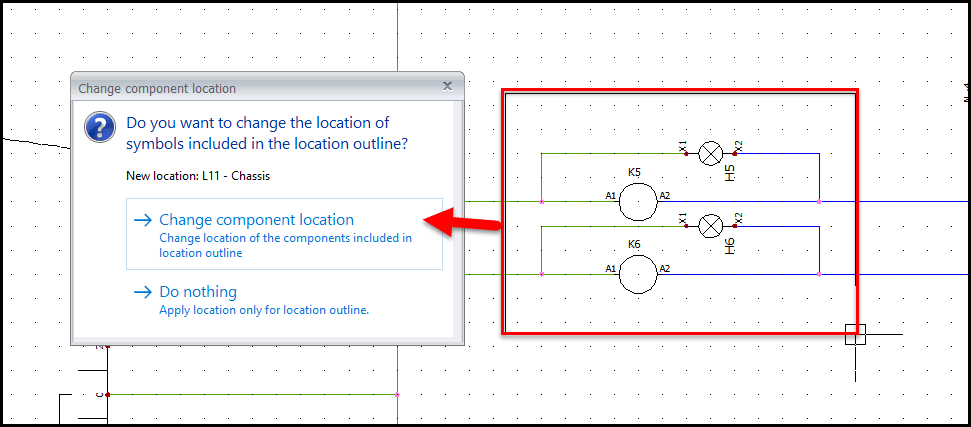Click the A2 terminal label of K6
The width and height of the screenshot is (971, 427).
click(x=664, y=269)
